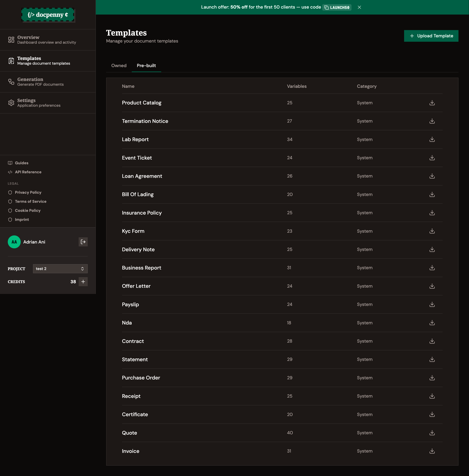Select the Loan Agreement row name
The image size is (469, 476).
(x=142, y=176)
